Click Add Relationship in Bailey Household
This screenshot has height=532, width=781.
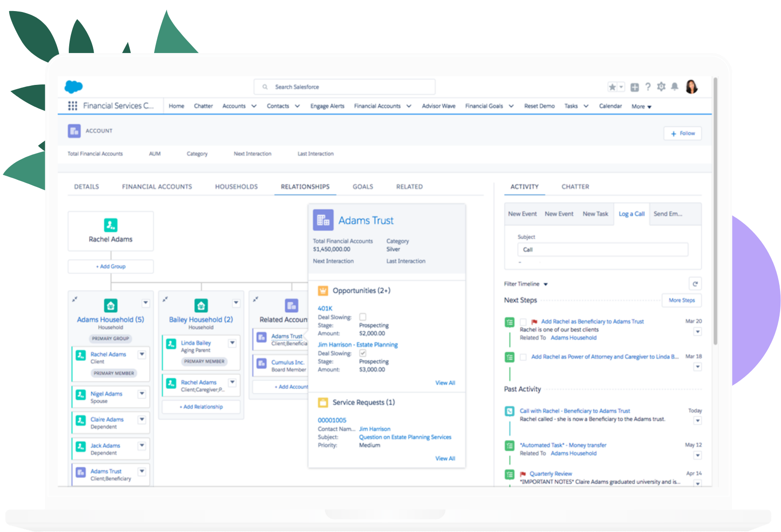click(201, 407)
